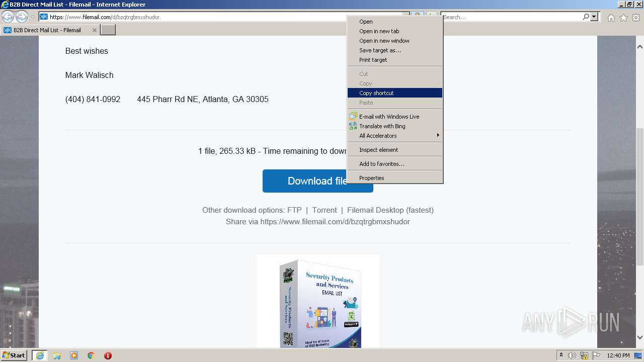The width and height of the screenshot is (644, 362).
Task: Click the Bing translate icon
Action: tap(353, 126)
